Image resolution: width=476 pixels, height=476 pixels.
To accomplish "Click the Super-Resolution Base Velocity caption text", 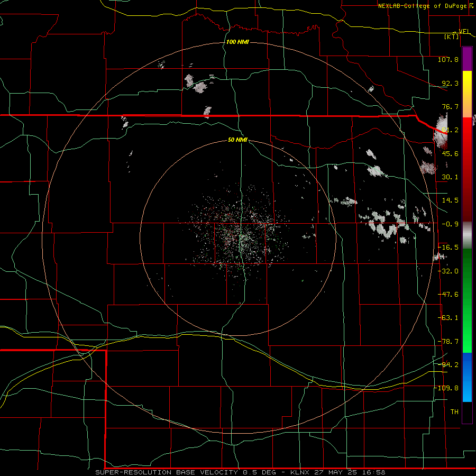I will click(x=240, y=472).
